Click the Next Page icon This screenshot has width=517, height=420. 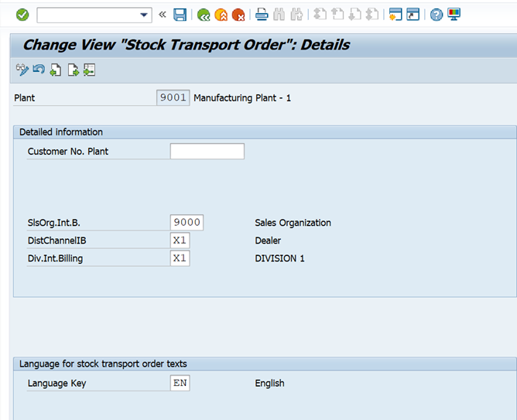354,15
